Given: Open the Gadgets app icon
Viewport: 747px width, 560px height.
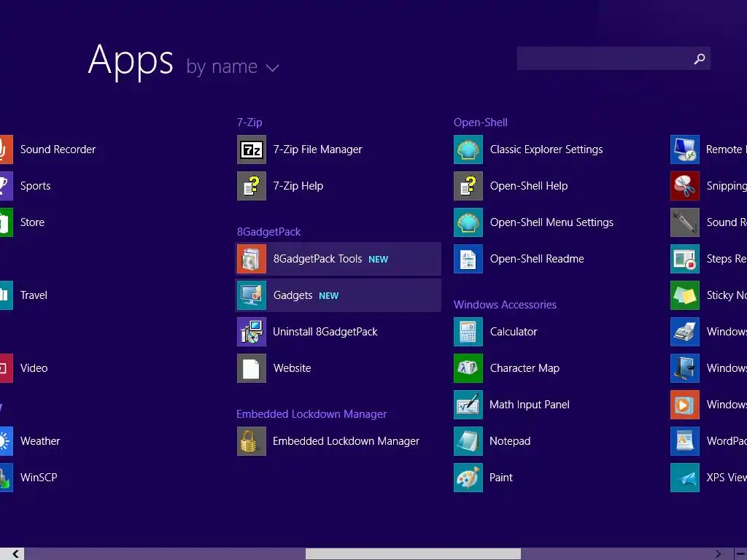Looking at the screenshot, I should point(252,295).
